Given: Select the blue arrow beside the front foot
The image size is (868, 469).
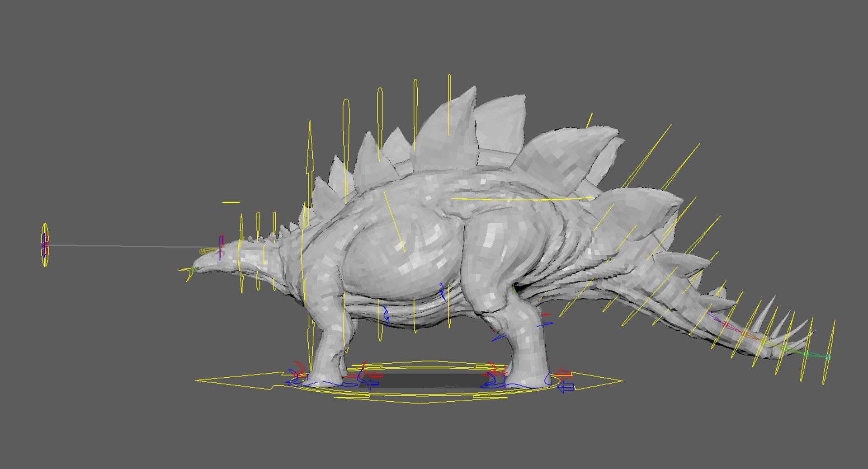Looking at the screenshot, I should click(x=372, y=385).
